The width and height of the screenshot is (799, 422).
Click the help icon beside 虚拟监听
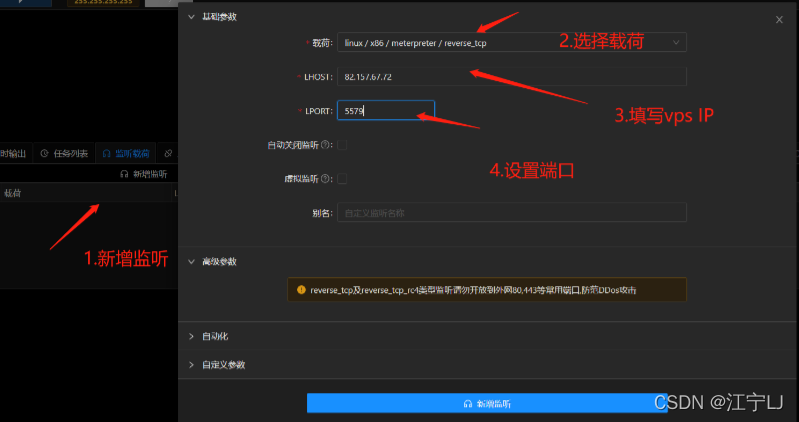coord(325,179)
